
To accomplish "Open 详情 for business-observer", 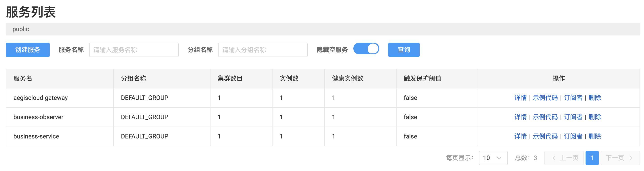I will pyautogui.click(x=520, y=117).
